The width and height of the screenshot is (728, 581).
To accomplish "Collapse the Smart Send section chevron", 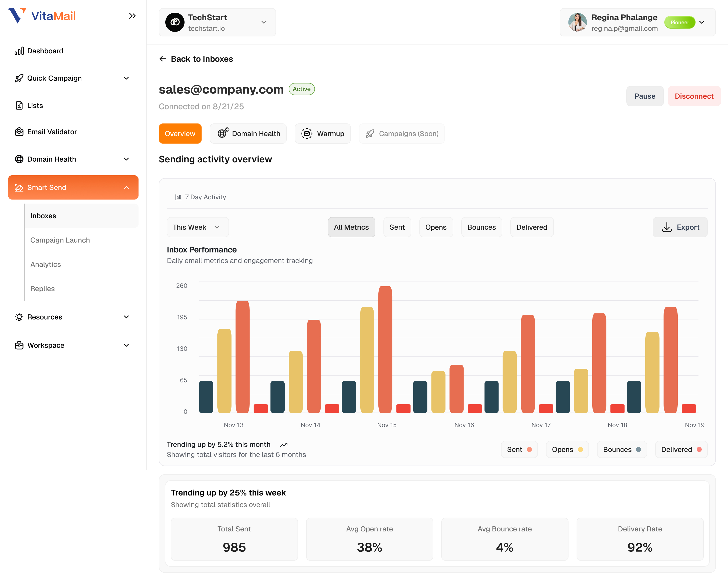I will point(126,187).
